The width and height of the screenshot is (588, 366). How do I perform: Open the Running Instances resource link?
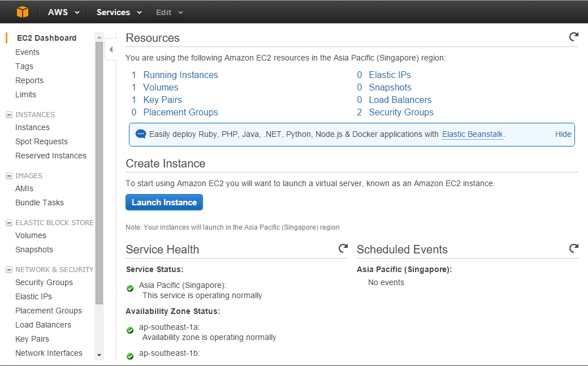[180, 75]
